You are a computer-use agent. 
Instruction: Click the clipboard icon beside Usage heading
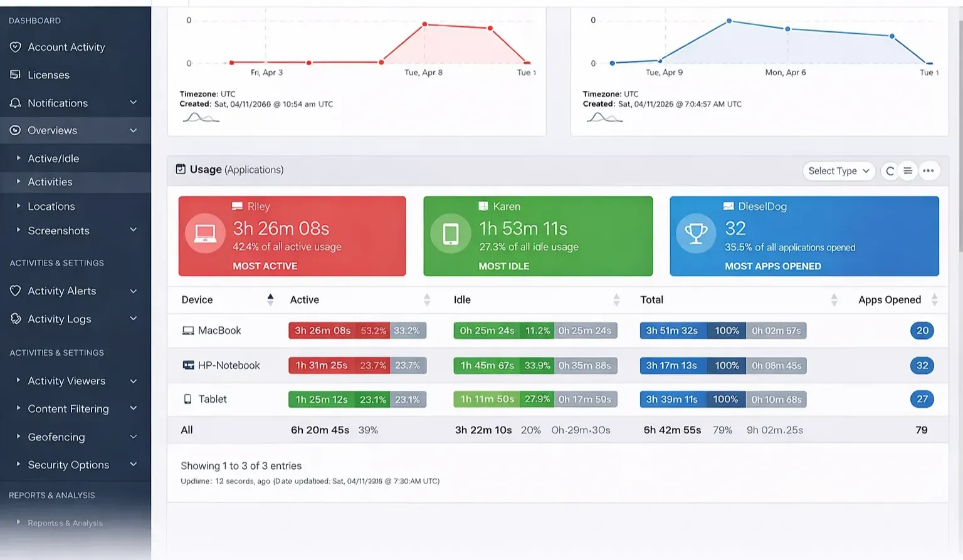click(x=181, y=169)
